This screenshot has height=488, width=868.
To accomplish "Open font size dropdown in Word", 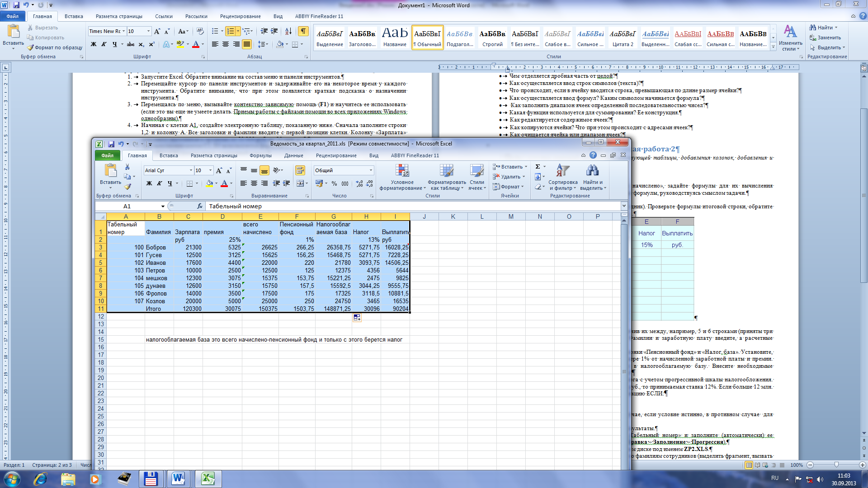I will point(148,31).
